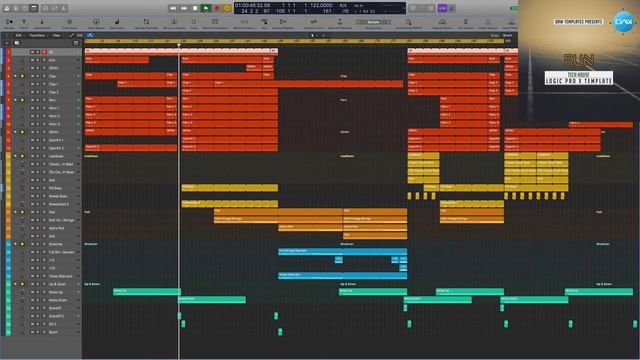Click the Tech House Logic Pro X Template banner
Image resolution: width=640 pixels, height=360 pixels.
point(579,78)
